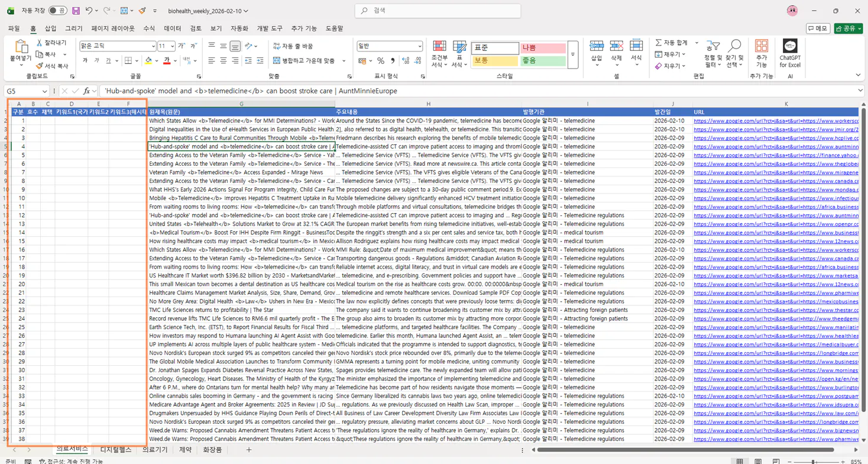The height and width of the screenshot is (464, 868).
Task: Click Format Painter (서식 복사)
Action: (52, 66)
